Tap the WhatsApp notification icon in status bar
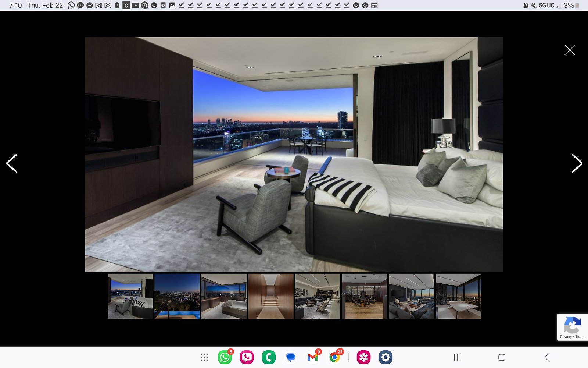Screen dimensions: 588x368 pyautogui.click(x=71, y=6)
